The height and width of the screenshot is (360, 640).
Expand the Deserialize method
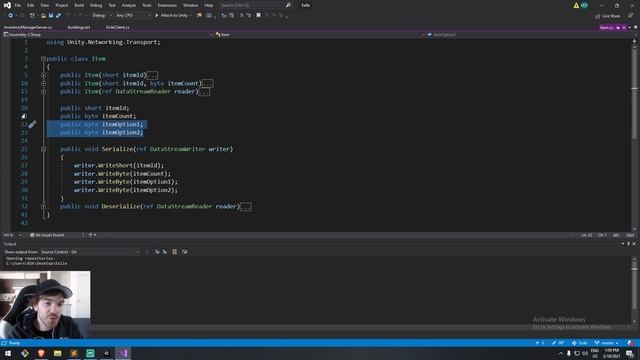(43, 207)
